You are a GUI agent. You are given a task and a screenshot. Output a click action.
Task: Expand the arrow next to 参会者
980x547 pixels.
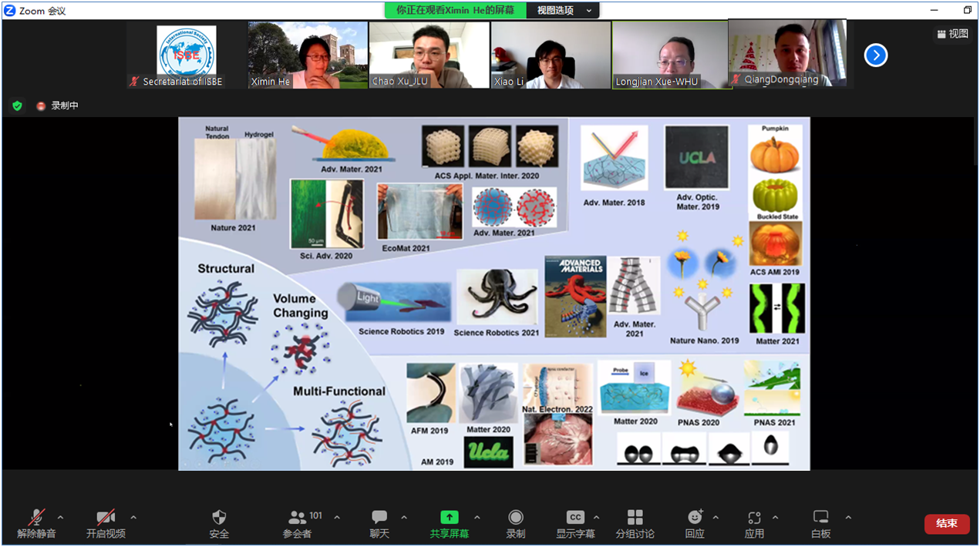point(337,517)
